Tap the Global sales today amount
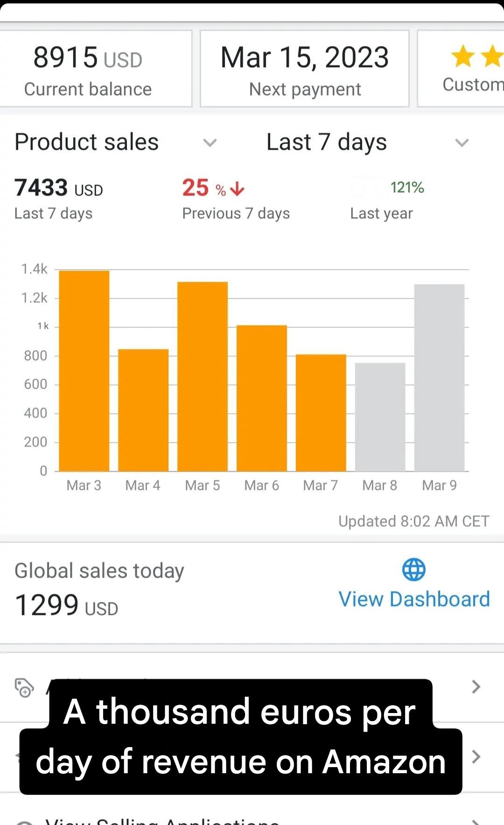Image resolution: width=504 pixels, height=825 pixels. [x=66, y=606]
